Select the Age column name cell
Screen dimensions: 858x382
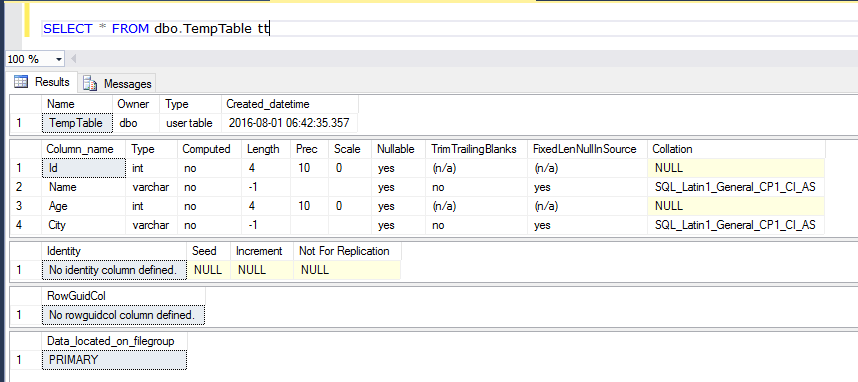(x=83, y=206)
